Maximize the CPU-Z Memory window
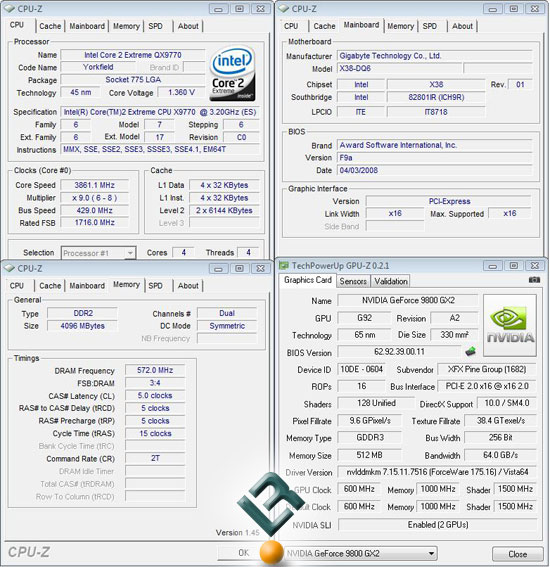 point(239,269)
